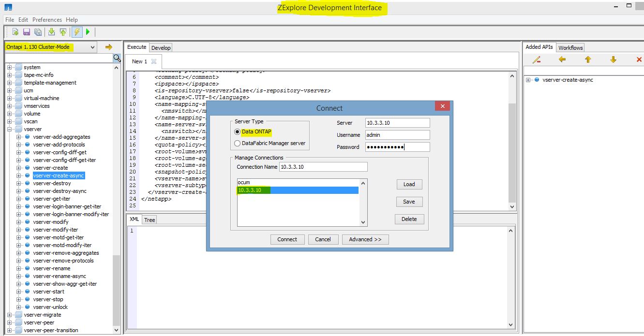Switch to the Workflows tab

pyautogui.click(x=570, y=47)
